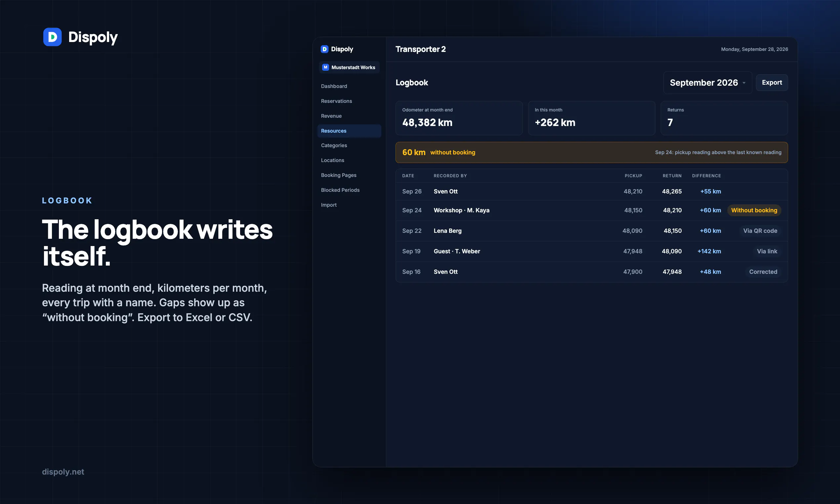Click the Musterstadt Works M avatar icon
Viewport: 840px width, 504px height.
325,67
